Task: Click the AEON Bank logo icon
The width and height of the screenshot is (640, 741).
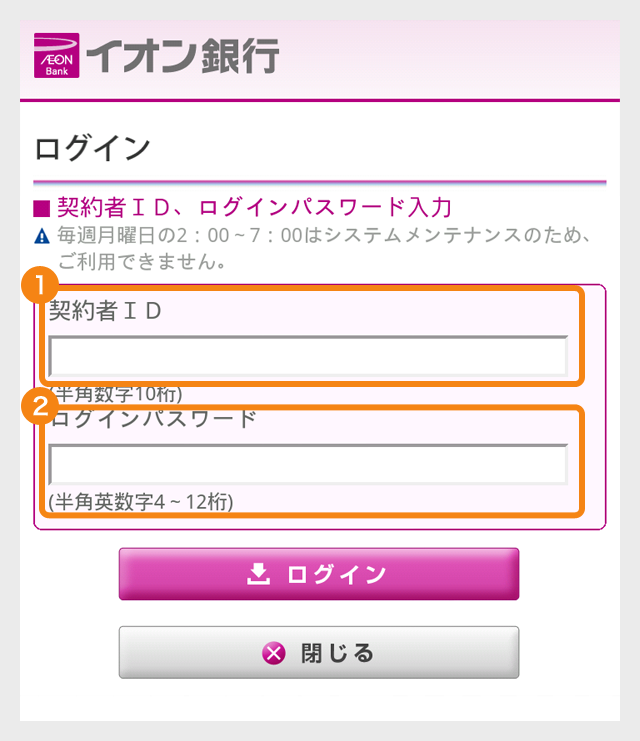Action: coord(57,55)
